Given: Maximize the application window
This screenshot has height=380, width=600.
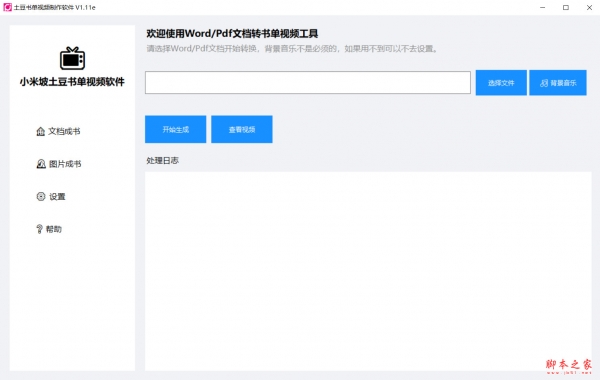Looking at the screenshot, I should tap(566, 7).
